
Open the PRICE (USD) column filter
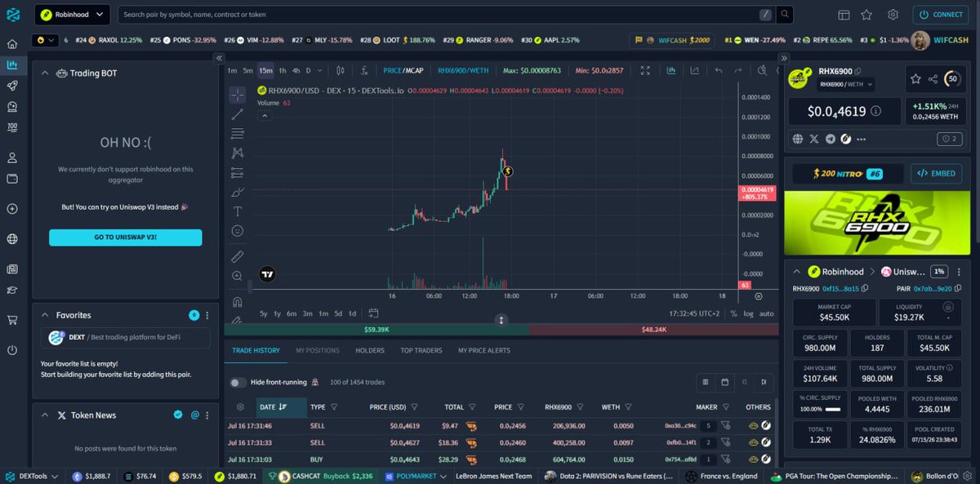414,406
